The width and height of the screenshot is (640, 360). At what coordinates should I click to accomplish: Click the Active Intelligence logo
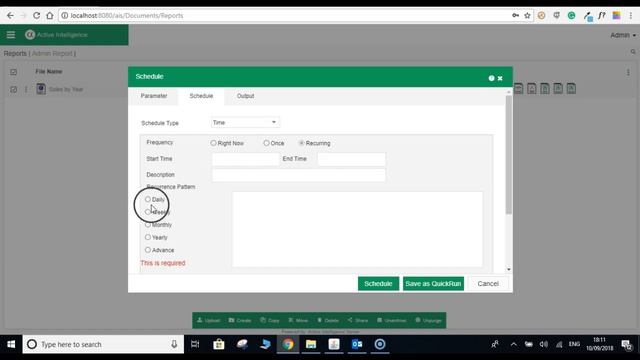[x=56, y=35]
